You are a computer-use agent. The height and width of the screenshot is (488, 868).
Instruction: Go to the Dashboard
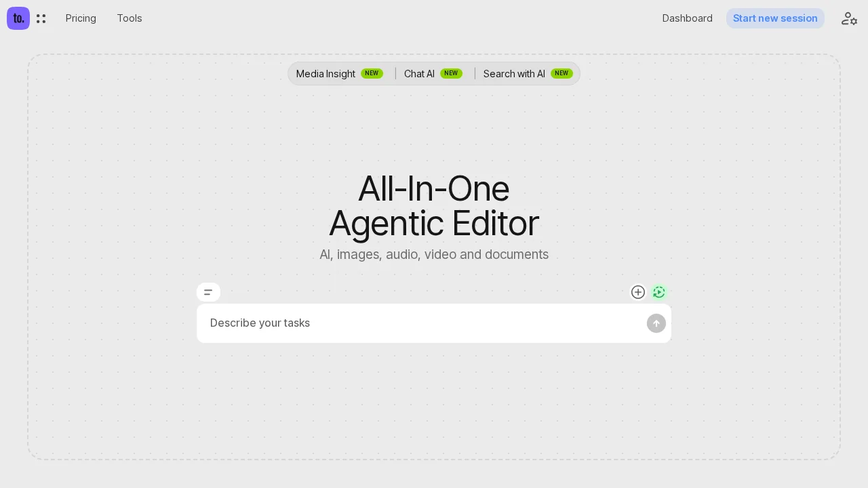point(687,18)
